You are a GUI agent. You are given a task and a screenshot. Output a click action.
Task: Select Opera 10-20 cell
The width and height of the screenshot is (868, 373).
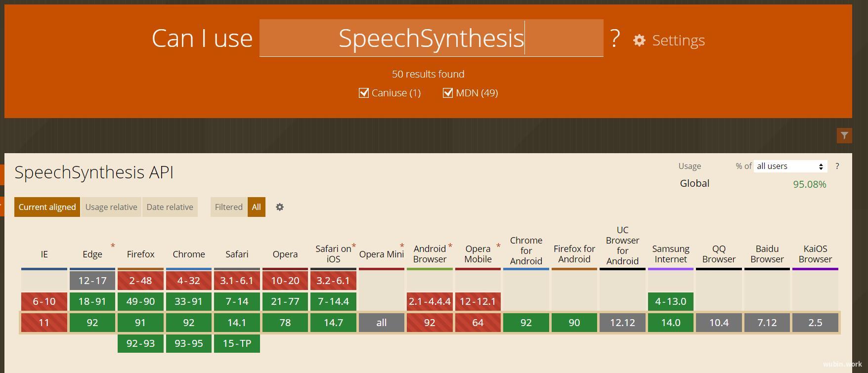285,281
